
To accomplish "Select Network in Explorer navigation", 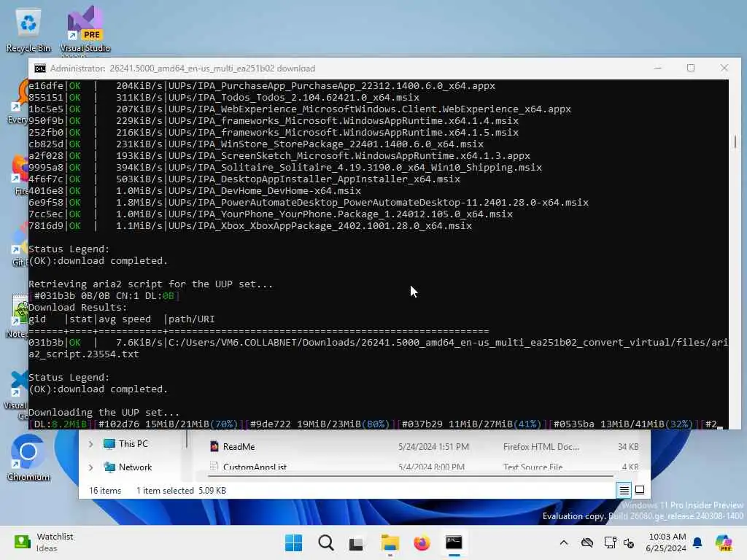I will point(135,467).
